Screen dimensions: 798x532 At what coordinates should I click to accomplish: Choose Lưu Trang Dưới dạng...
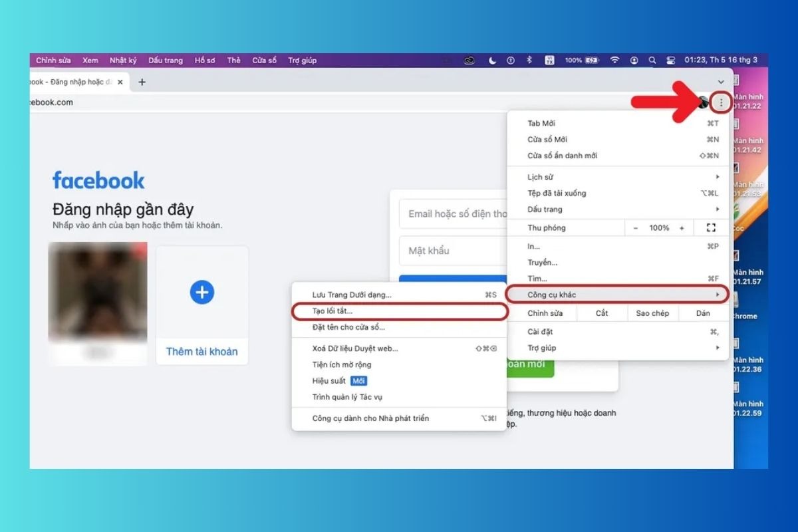coord(399,295)
